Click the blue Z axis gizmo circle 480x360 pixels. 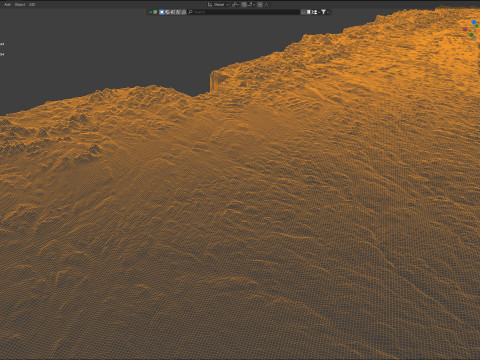(474, 22)
